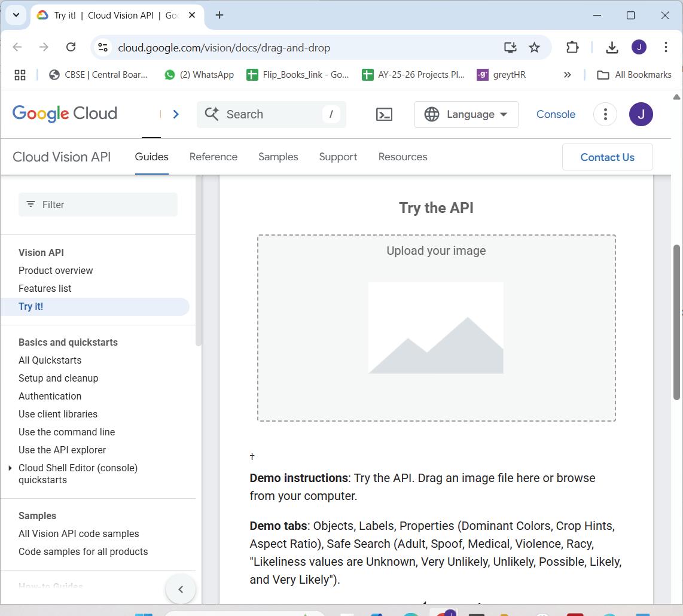
Task: Collapse the sidebar with chevron button
Action: click(181, 590)
